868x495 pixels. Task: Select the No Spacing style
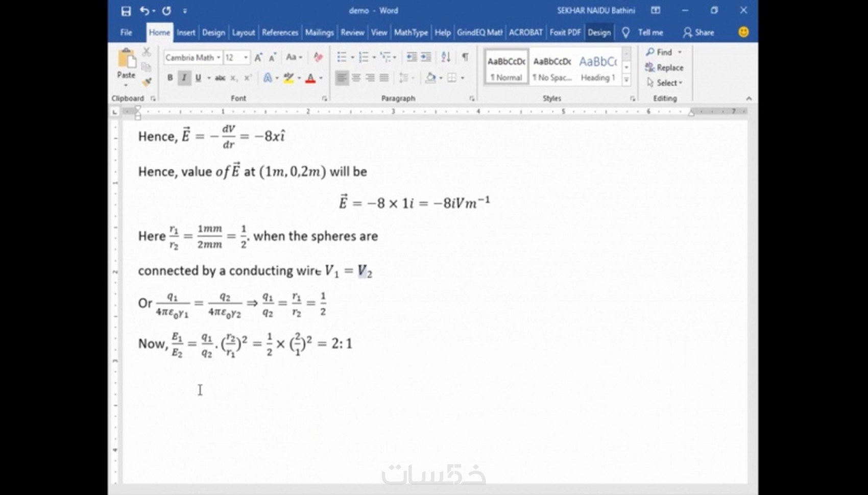click(551, 67)
